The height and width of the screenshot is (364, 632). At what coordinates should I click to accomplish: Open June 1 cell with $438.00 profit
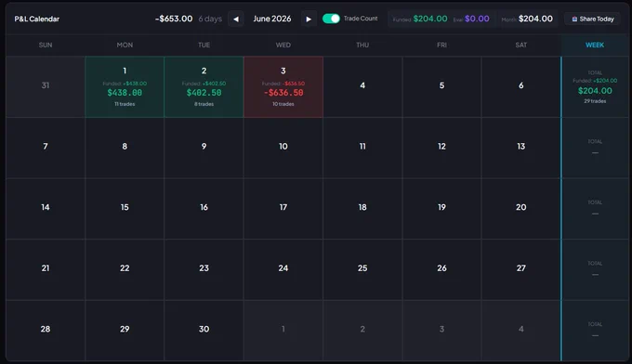tap(125, 87)
